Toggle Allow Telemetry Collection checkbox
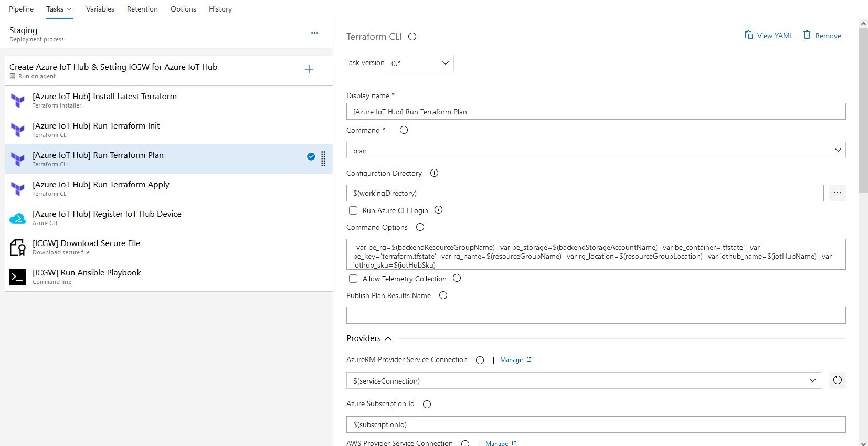The height and width of the screenshot is (446, 868). tap(353, 279)
